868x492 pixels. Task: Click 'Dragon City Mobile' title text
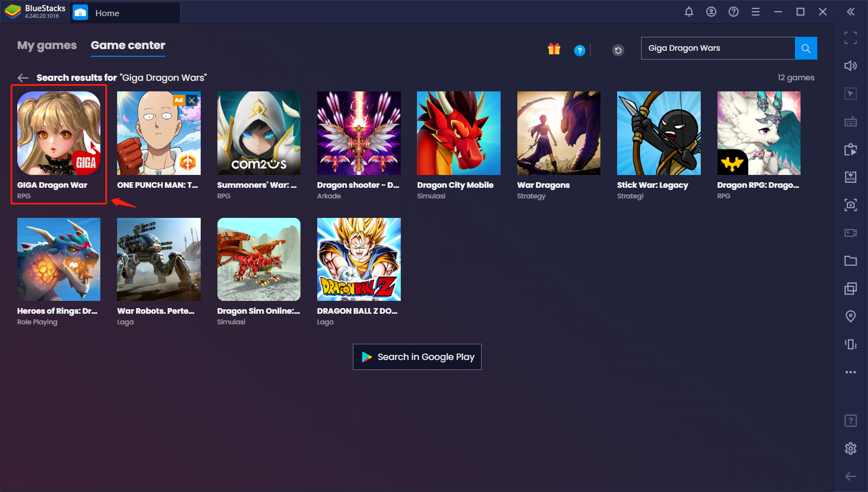(x=455, y=186)
